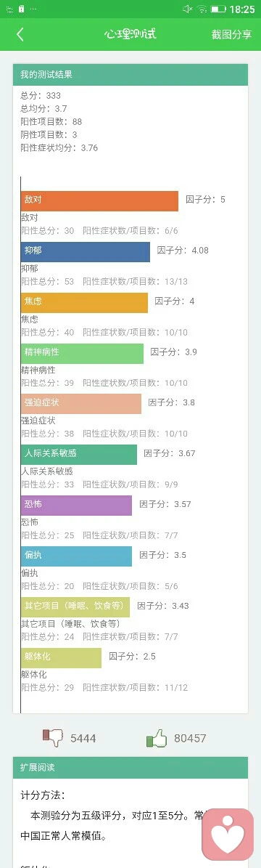The width and height of the screenshot is (261, 868).
Task: Select the blue 抑郁 factor bar
Action: (x=85, y=252)
